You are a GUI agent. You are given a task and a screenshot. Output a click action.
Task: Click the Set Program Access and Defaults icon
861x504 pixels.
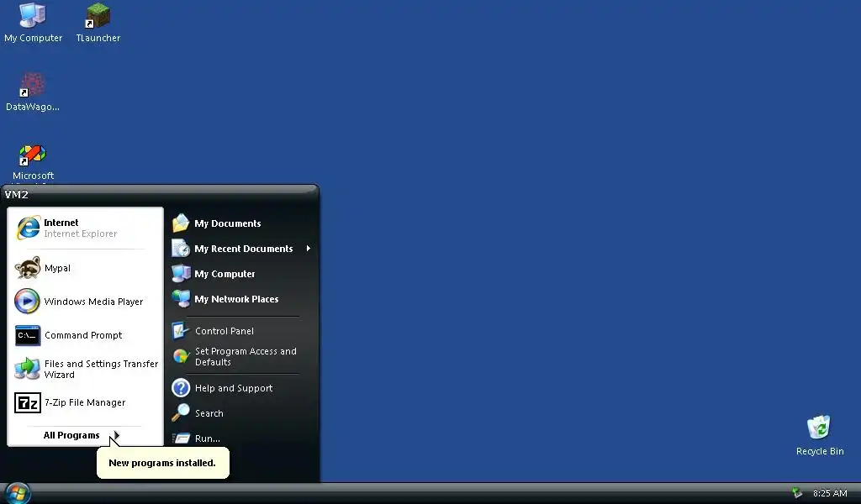coord(181,356)
